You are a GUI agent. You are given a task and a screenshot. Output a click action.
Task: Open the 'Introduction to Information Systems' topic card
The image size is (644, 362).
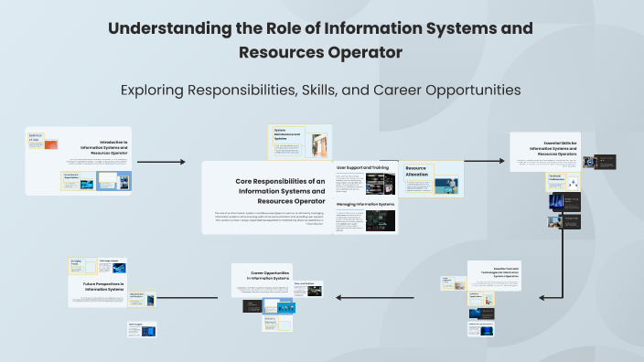click(x=79, y=161)
